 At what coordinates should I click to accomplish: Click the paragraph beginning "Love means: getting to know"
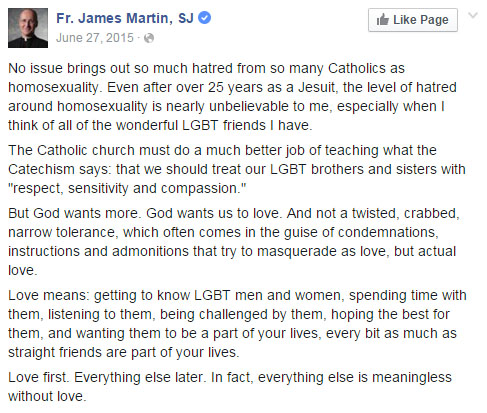237,324
